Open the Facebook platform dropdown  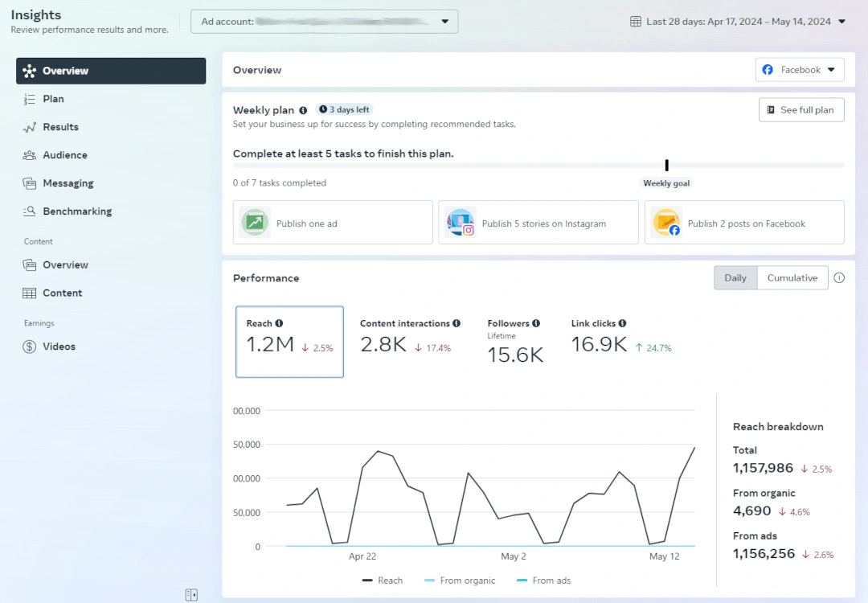(x=800, y=70)
